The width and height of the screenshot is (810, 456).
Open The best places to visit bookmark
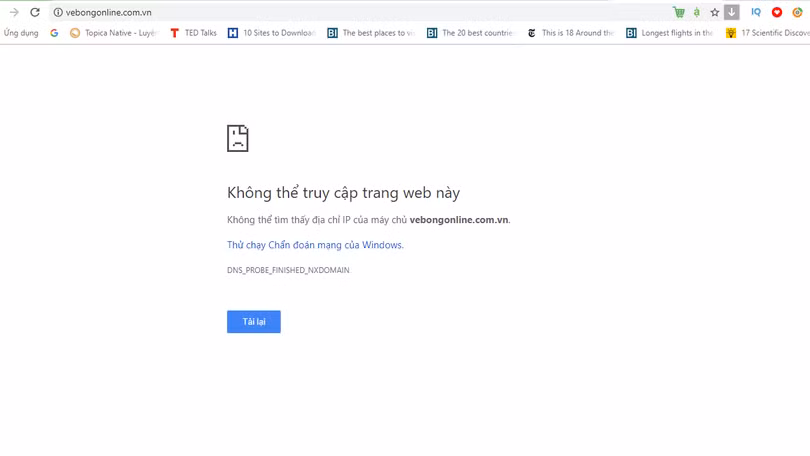tap(371, 33)
